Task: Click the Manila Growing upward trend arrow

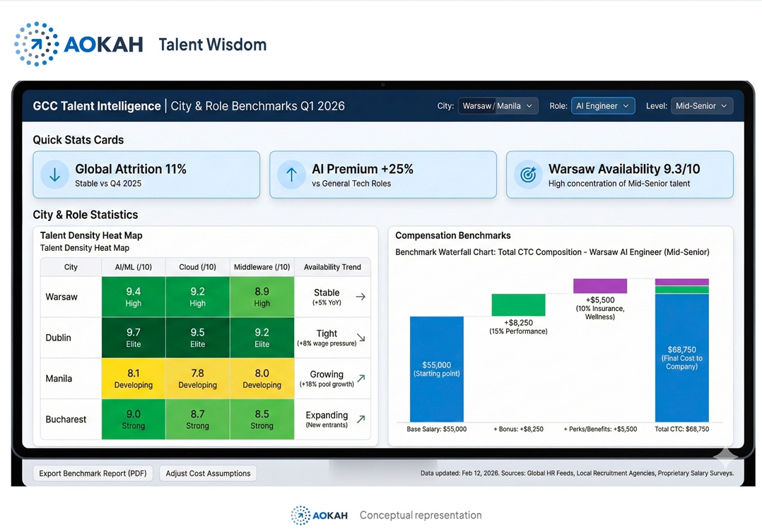Action: [x=361, y=379]
